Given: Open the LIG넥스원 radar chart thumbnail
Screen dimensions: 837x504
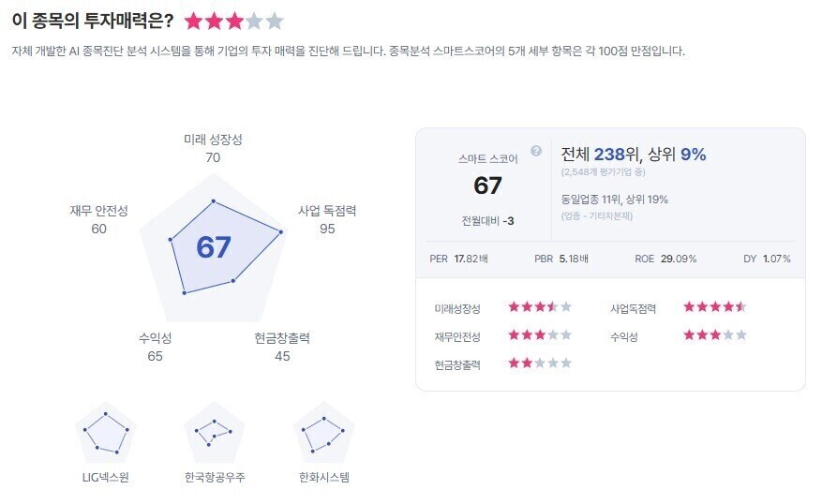Looking at the screenshot, I should pos(105,433).
